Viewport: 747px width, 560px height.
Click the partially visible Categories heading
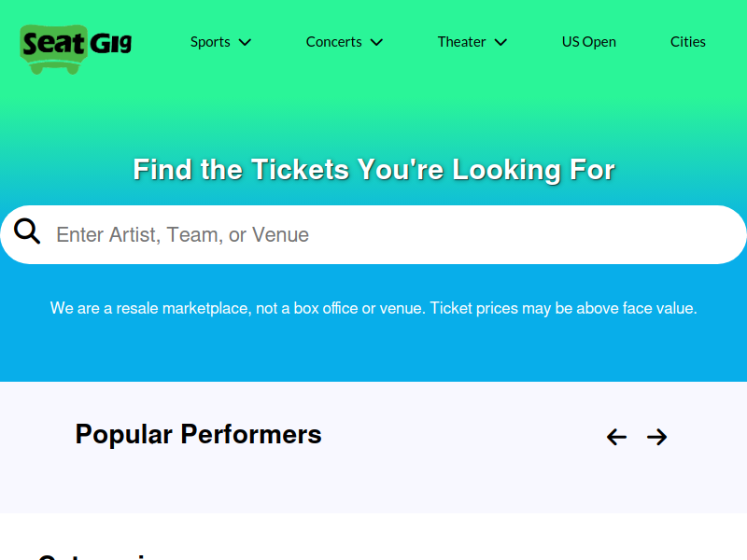pos(95,556)
